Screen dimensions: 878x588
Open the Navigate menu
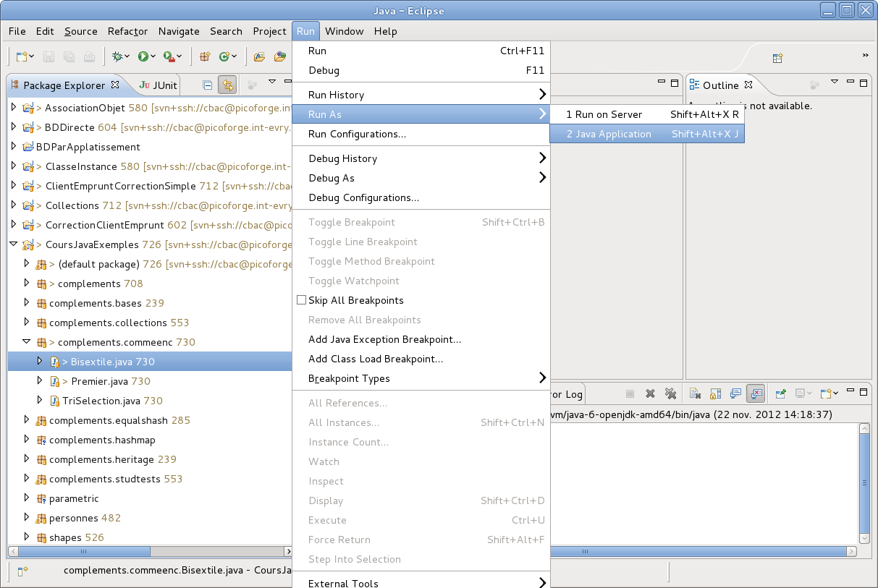179,31
